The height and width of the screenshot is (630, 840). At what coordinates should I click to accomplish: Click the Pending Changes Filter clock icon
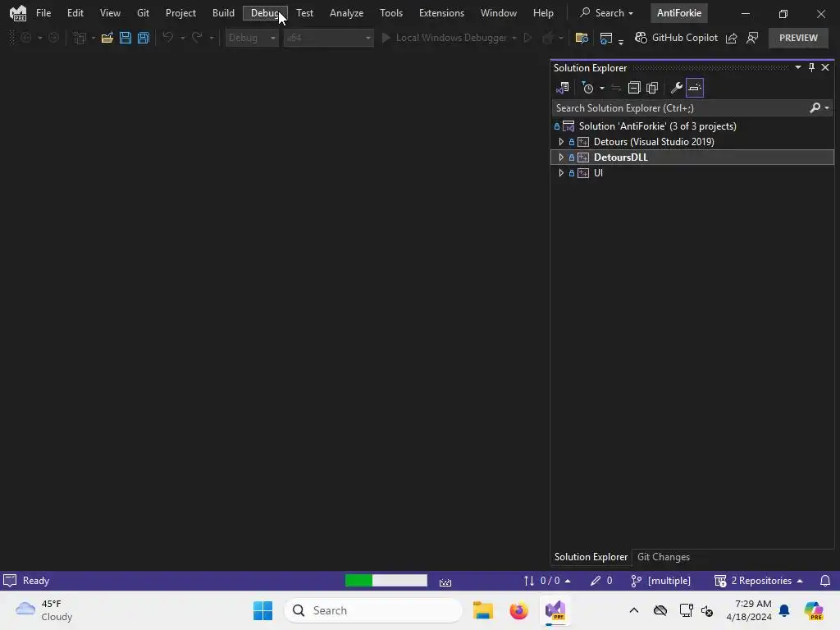tap(587, 88)
